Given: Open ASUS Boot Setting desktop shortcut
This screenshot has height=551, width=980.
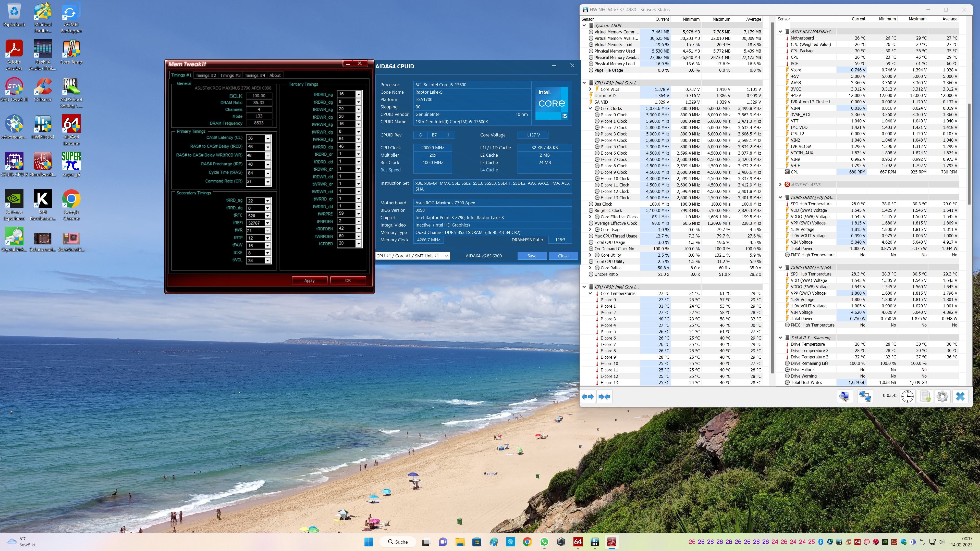Looking at the screenshot, I should (71, 93).
